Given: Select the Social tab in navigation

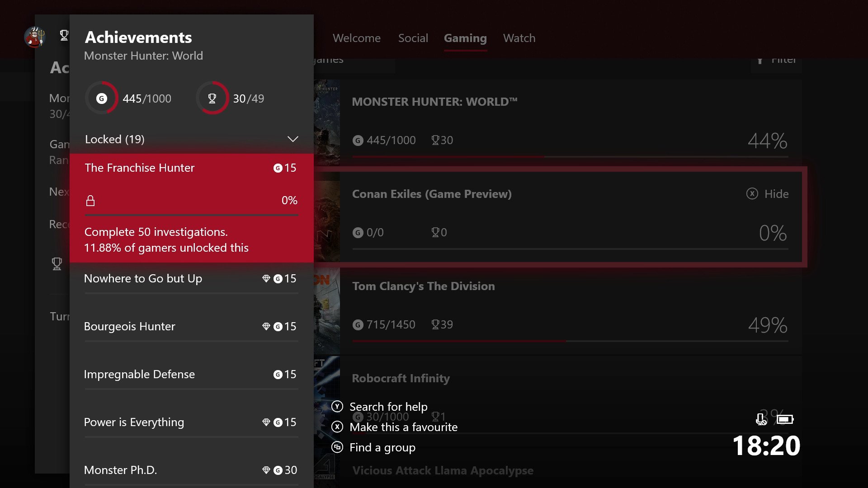Looking at the screenshot, I should 413,38.
